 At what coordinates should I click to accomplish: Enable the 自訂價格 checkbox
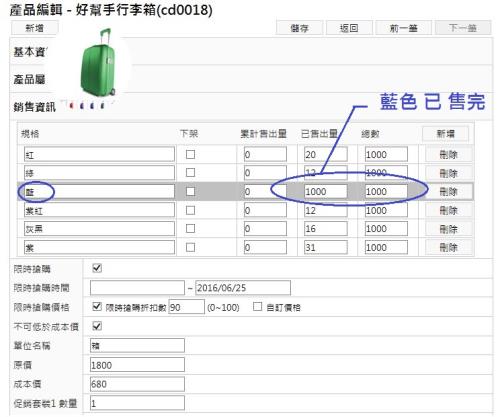click(x=257, y=306)
